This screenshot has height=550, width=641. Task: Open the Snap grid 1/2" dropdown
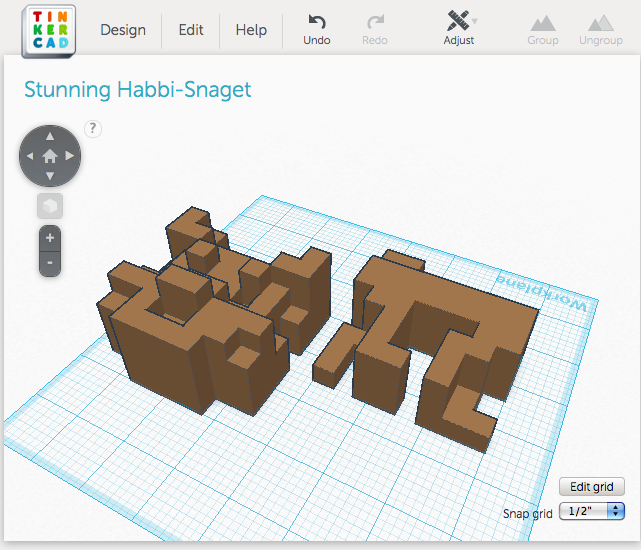[592, 511]
